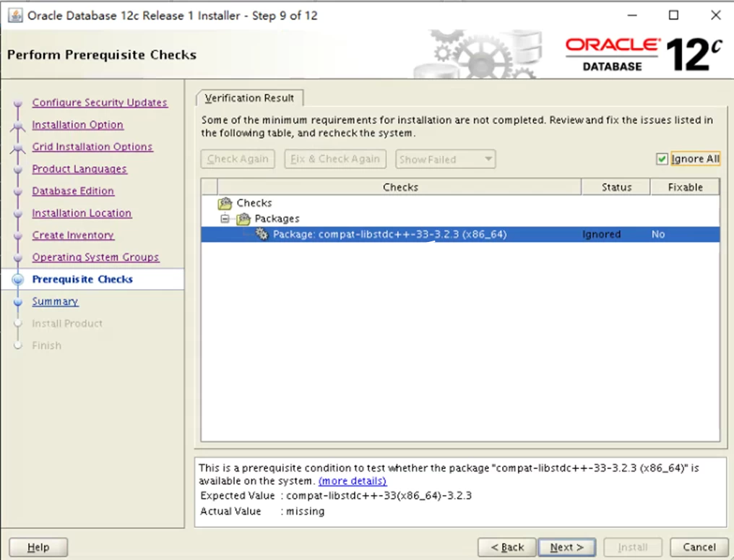Click the Back button

pos(507,548)
